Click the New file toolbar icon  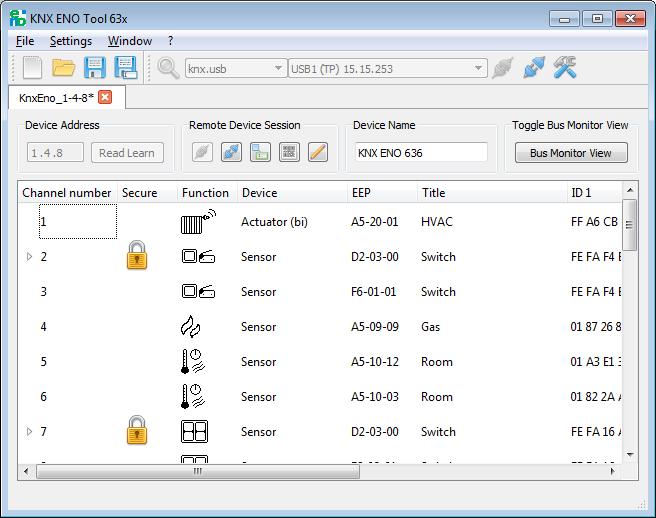[x=32, y=67]
